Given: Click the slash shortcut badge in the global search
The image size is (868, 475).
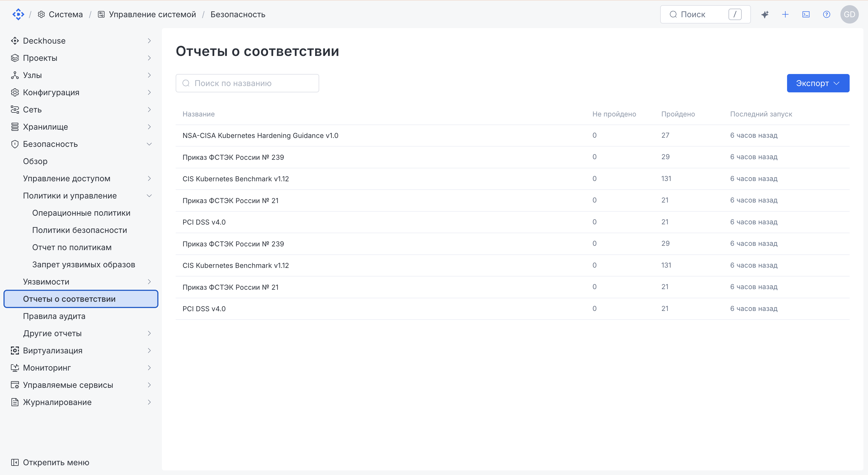Looking at the screenshot, I should coord(735,14).
